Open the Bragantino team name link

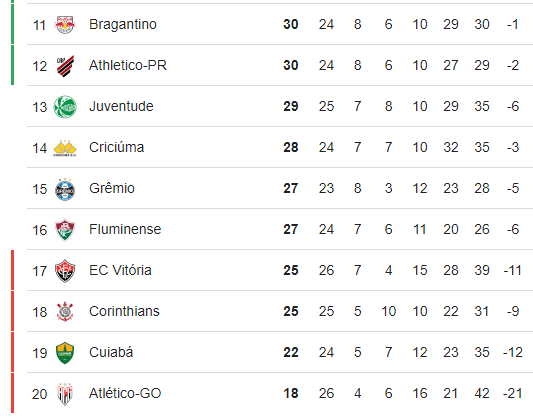point(123,24)
